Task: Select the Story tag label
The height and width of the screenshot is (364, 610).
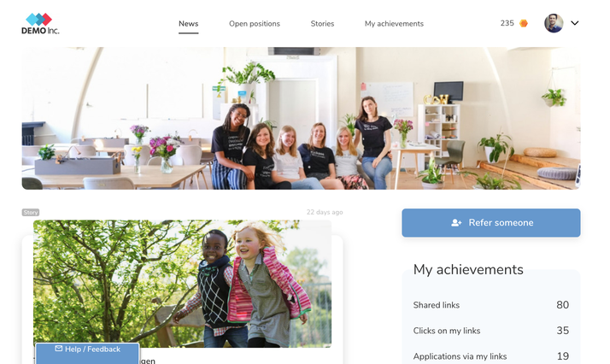Action: 31,212
